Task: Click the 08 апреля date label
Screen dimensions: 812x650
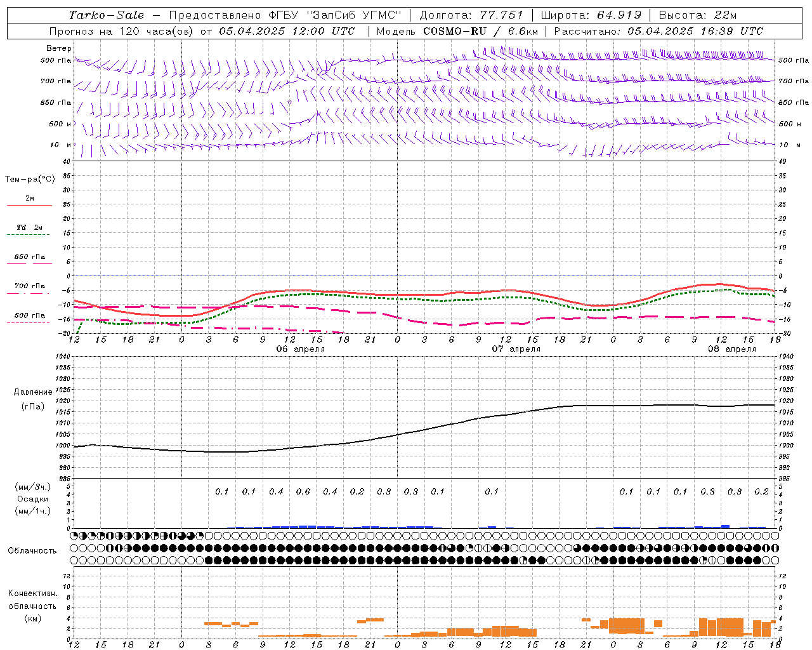Action: coord(732,349)
